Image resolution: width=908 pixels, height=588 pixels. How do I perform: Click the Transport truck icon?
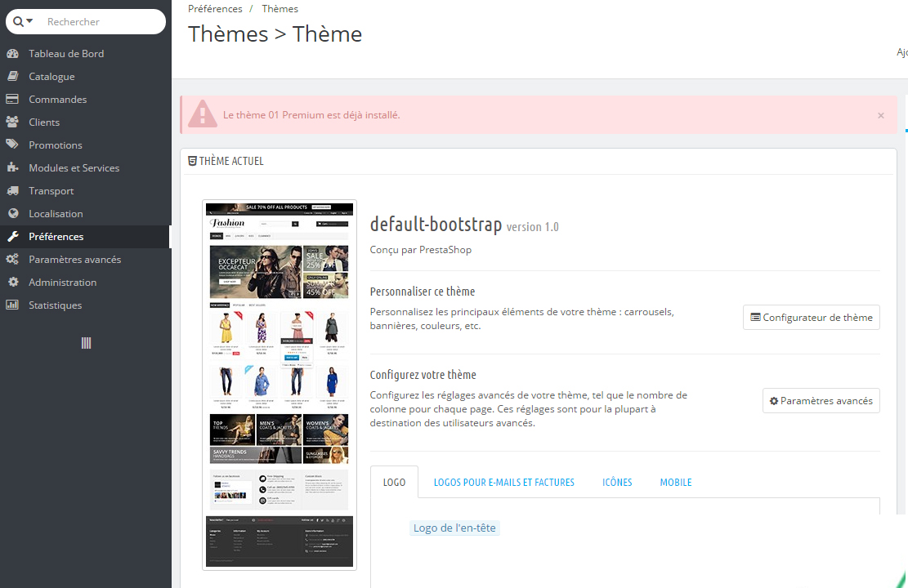(x=13, y=190)
